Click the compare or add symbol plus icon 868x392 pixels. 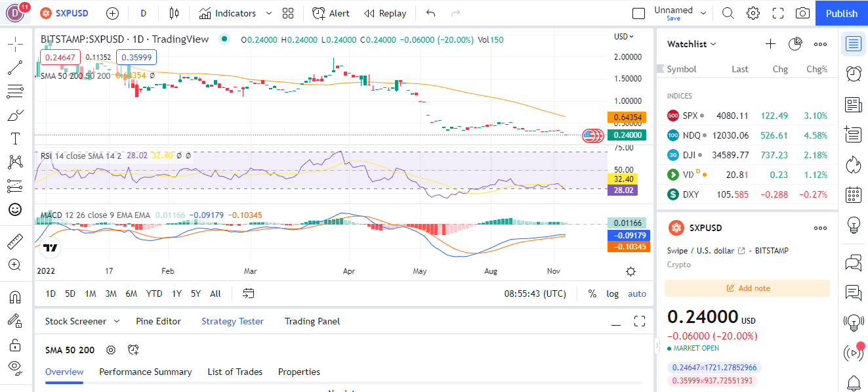pos(112,13)
